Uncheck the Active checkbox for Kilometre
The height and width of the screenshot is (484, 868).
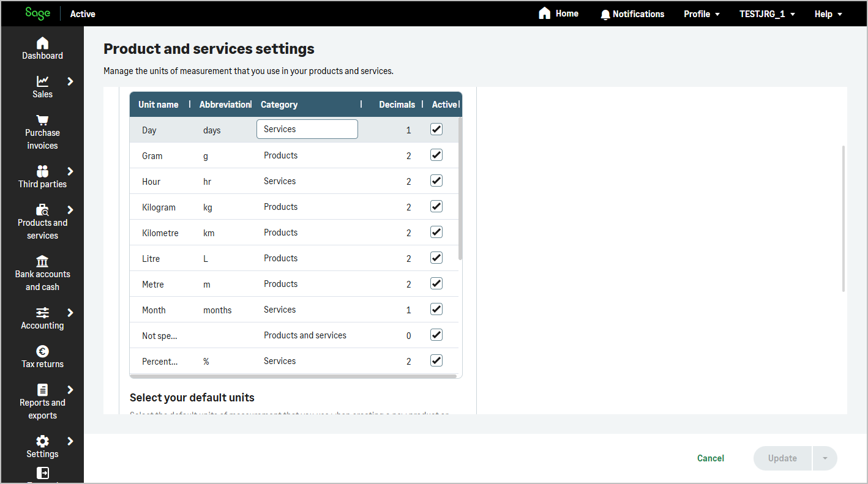click(436, 232)
